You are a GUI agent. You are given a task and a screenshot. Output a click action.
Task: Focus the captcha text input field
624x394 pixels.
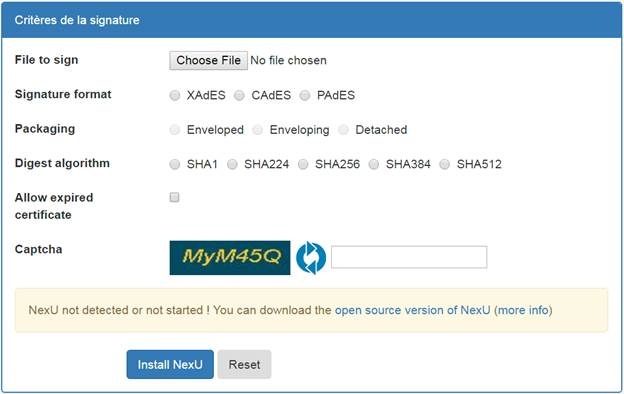coord(409,257)
